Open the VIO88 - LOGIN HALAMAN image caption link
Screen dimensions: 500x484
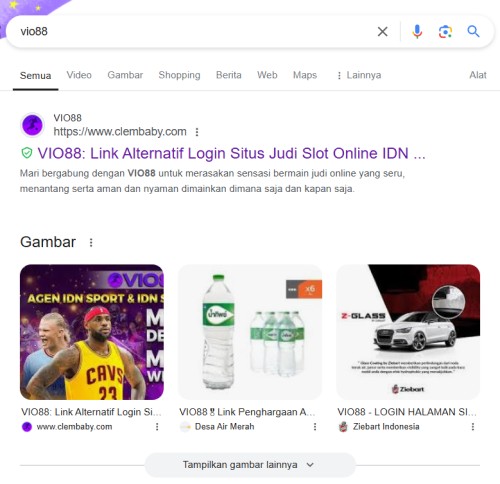[x=407, y=412]
